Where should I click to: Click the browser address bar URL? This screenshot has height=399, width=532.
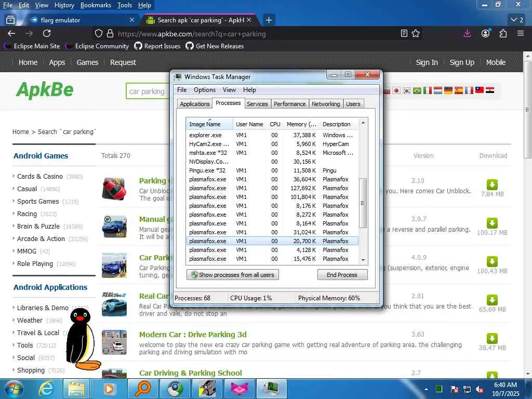click(192, 34)
